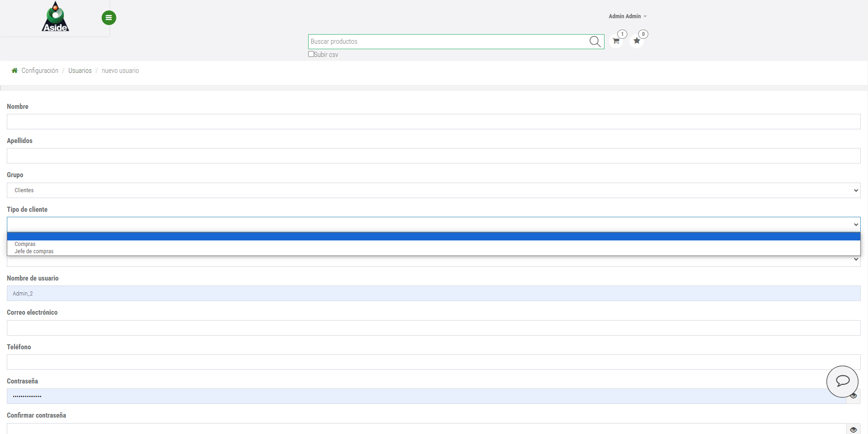Collapse the Tipo de cliente dropdown
868x434 pixels.
433,225
